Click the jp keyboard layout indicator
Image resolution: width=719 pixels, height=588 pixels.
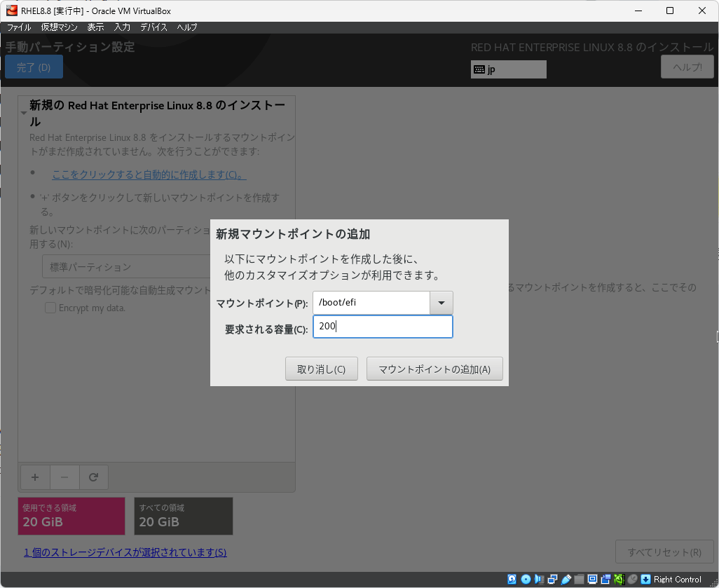[x=509, y=69]
